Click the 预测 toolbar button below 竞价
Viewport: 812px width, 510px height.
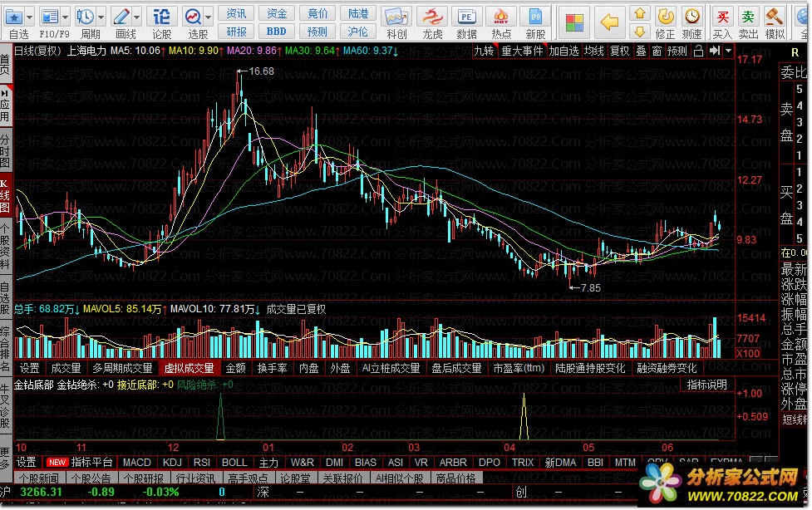(x=317, y=32)
